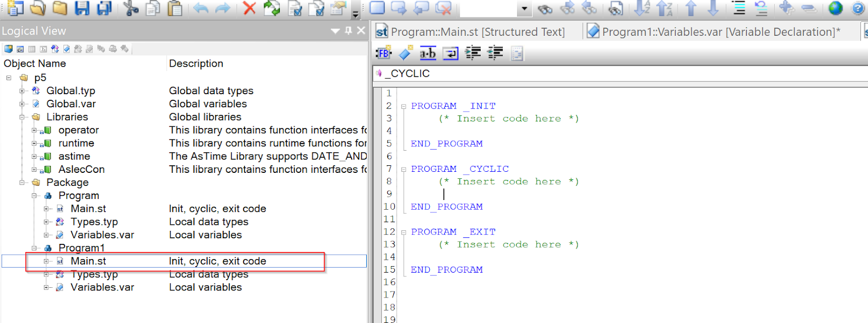
Task: Click the Find in Files icon
Action: tap(616, 8)
